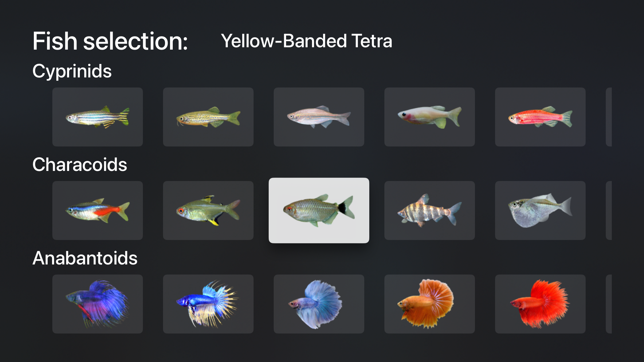
Task: Choose the red glowing danio thumbnail
Action: [x=540, y=117]
